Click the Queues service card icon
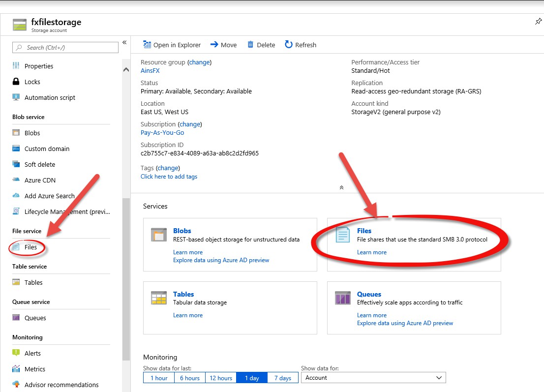This screenshot has width=544, height=392. tap(343, 298)
